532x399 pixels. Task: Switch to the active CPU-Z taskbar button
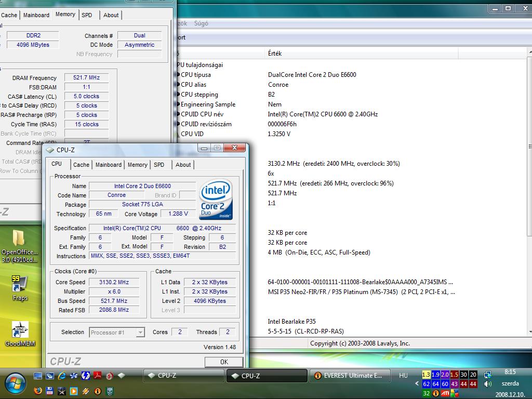(x=267, y=376)
